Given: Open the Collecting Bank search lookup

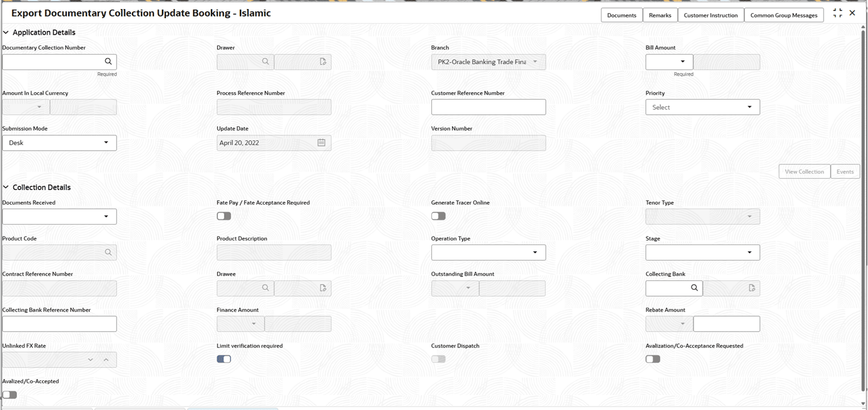Looking at the screenshot, I should click(x=693, y=288).
